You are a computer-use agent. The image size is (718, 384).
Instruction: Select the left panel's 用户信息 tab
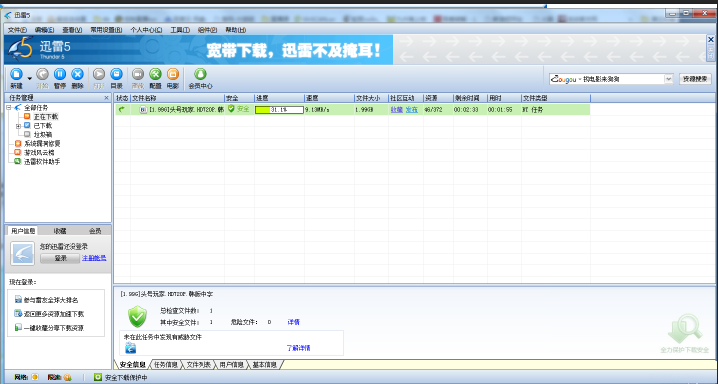point(23,231)
